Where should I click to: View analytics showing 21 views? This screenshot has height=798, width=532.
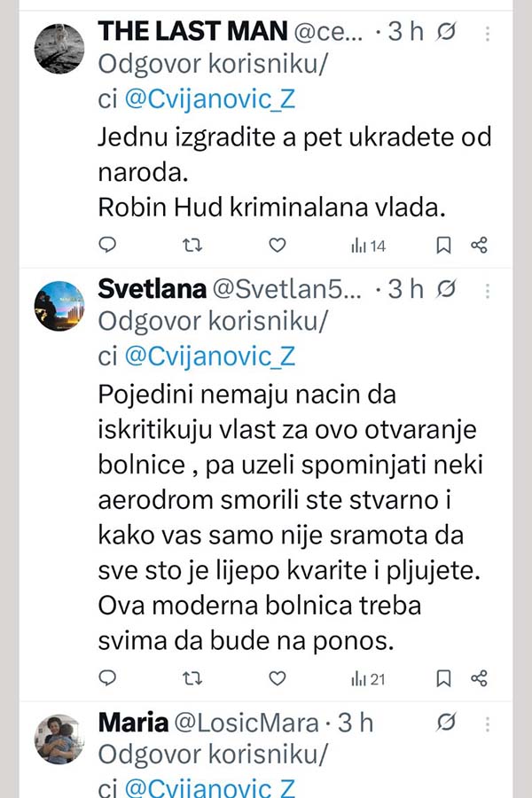[368, 679]
